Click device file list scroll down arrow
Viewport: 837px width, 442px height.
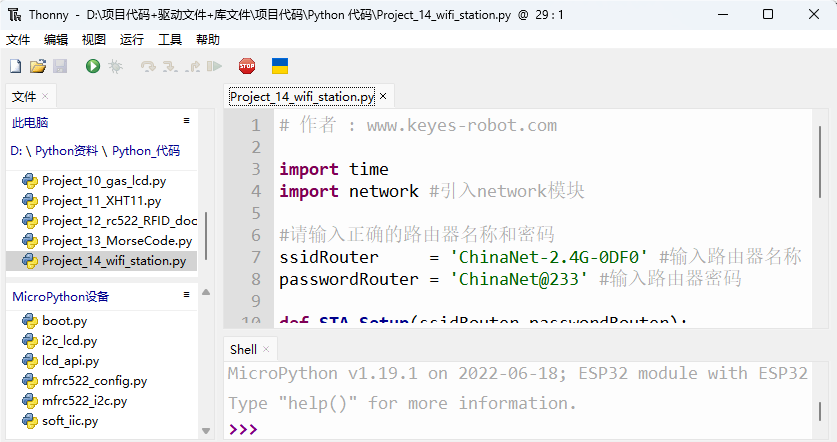coord(206,430)
